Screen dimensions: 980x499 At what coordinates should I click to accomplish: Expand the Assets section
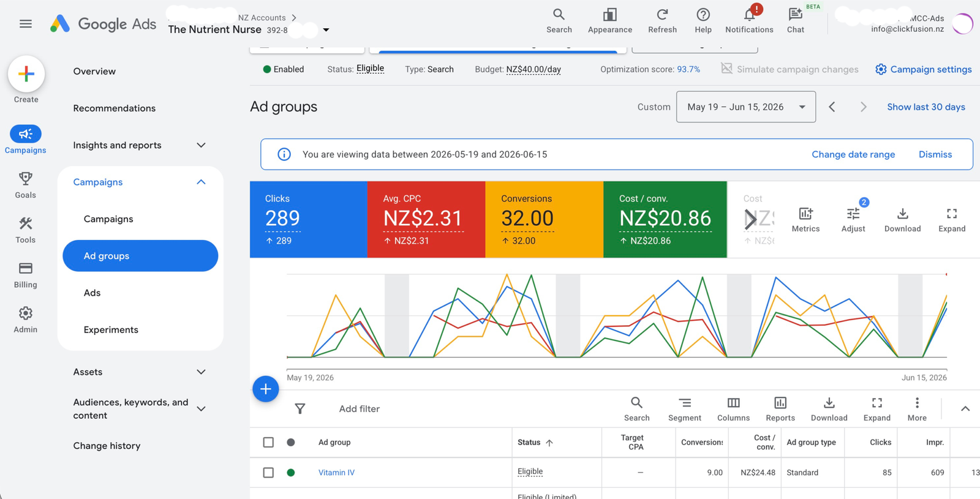tap(140, 372)
